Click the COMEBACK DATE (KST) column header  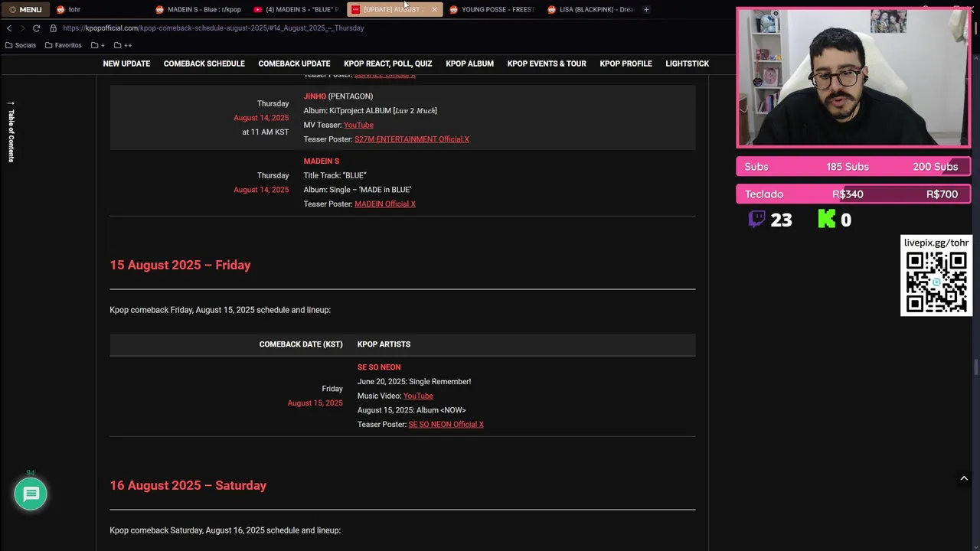tap(301, 344)
